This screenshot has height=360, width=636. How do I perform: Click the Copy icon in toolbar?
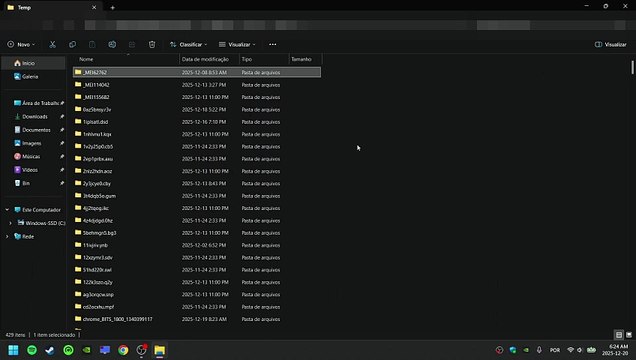[72, 45]
